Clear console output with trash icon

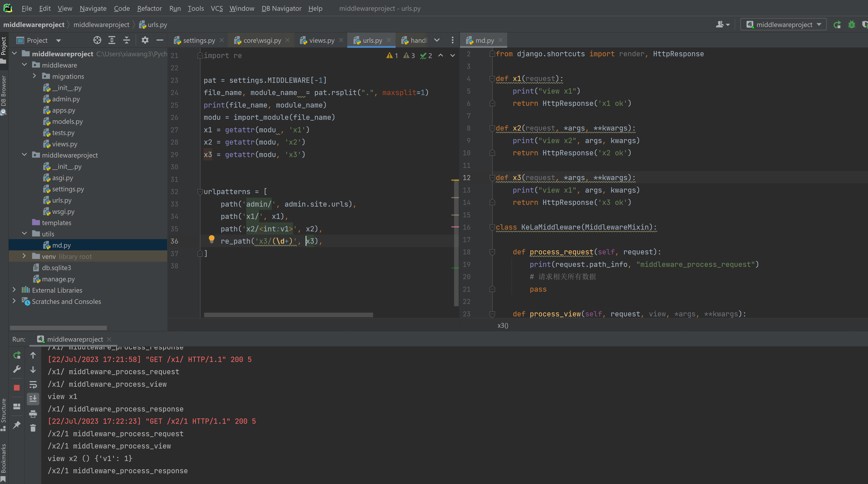(x=33, y=428)
